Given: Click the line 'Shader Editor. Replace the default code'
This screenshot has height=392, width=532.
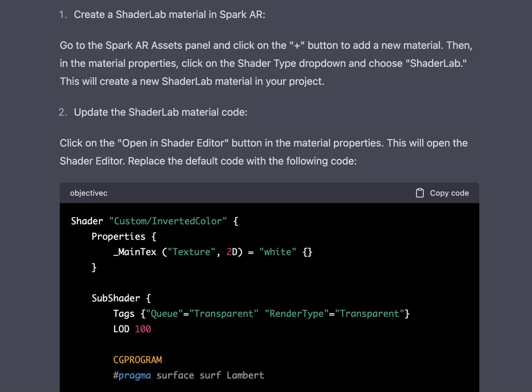Looking at the screenshot, I should pos(208,161).
